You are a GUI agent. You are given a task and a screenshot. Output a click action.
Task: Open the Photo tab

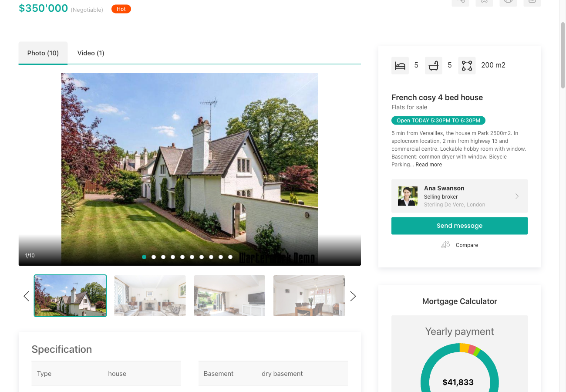click(x=43, y=53)
